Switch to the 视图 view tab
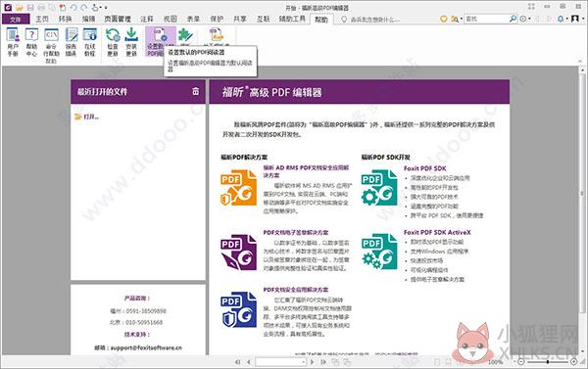The image size is (588, 369). [x=170, y=19]
